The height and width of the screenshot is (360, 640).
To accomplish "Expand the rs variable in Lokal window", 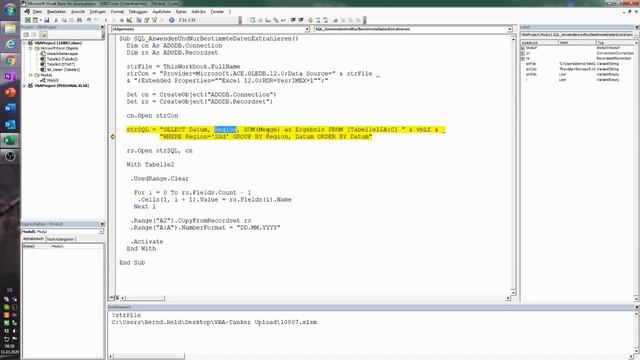I will coord(523,58).
